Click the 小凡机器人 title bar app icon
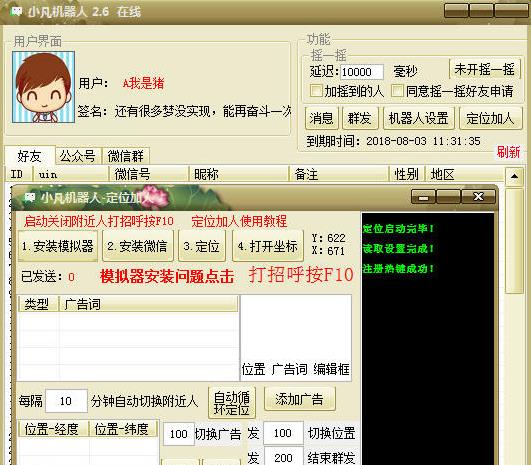Image resolution: width=531 pixels, height=465 pixels. pyautogui.click(x=16, y=12)
